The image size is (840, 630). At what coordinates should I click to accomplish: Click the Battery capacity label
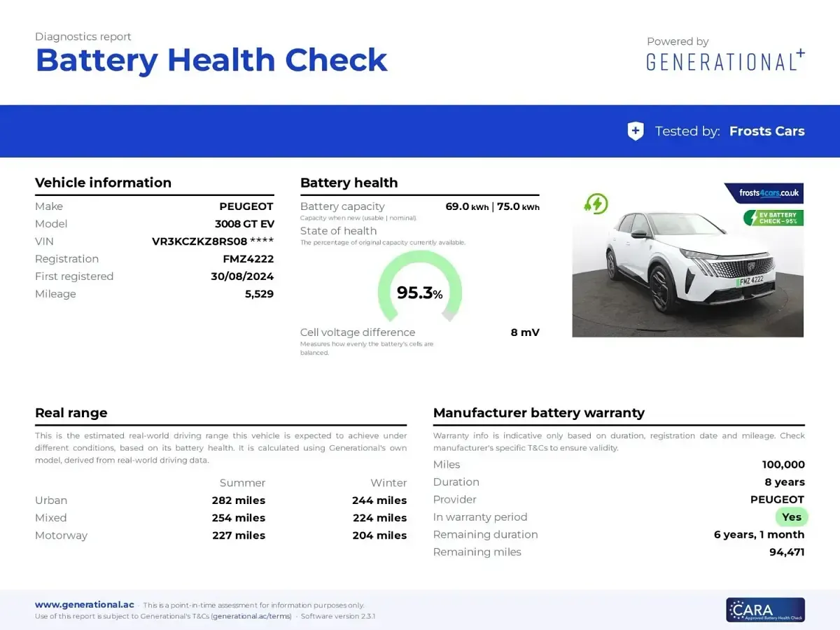[342, 206]
